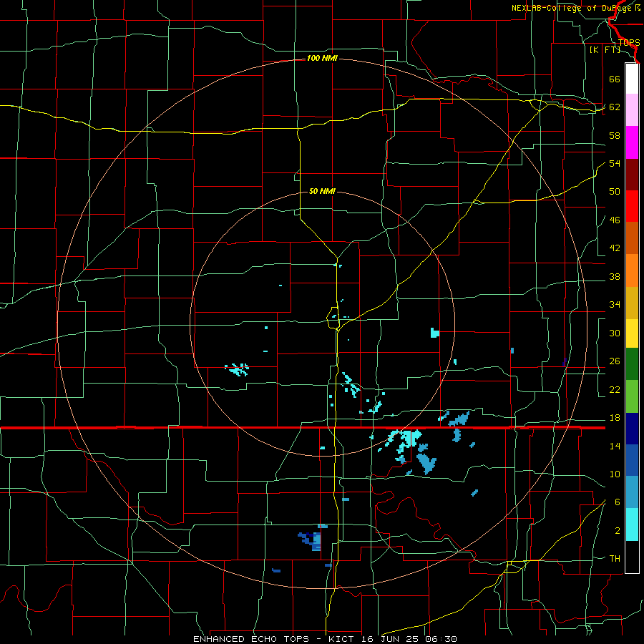Image resolution: width=644 pixels, height=644 pixels.
Task: Click the 50 NMI range ring label
Action: click(x=322, y=191)
